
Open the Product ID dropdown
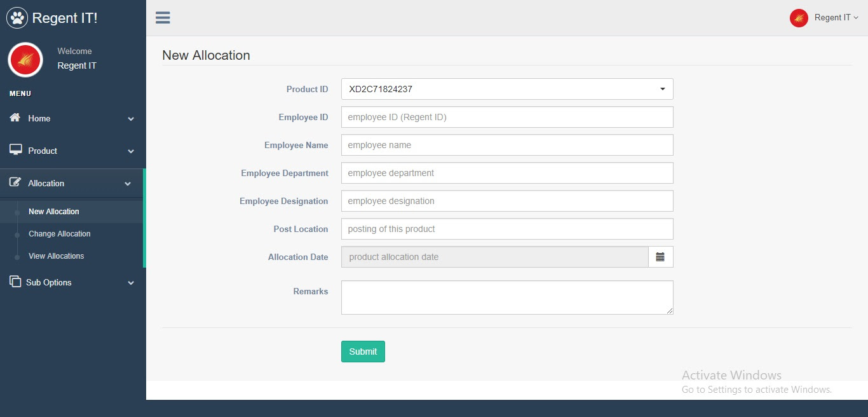coord(507,89)
